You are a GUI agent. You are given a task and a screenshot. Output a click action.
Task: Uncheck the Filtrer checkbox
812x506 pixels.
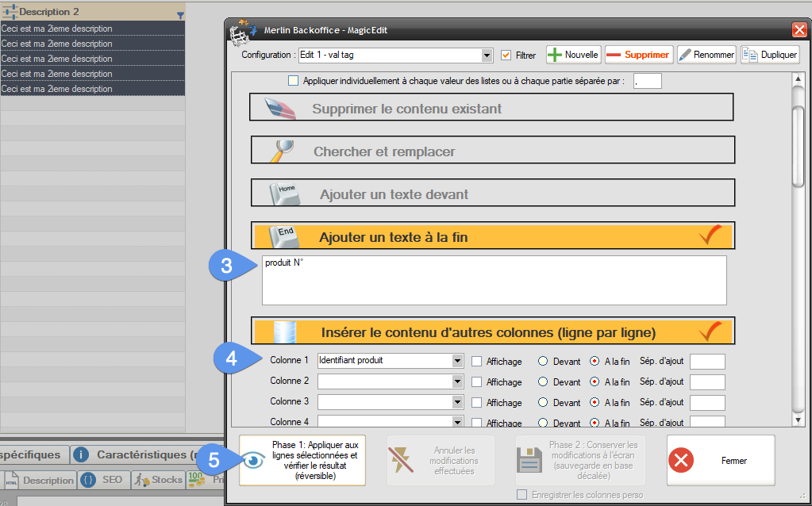506,56
